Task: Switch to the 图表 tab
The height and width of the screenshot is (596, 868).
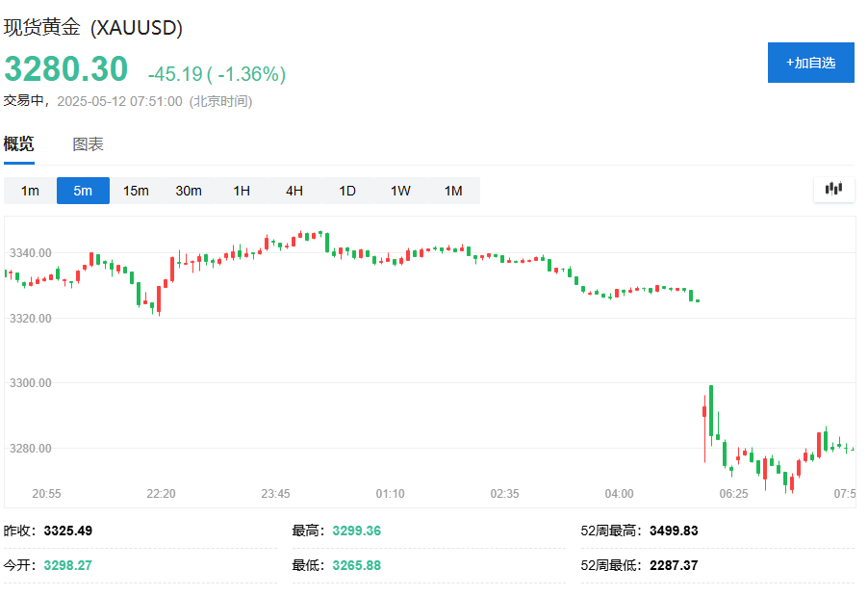Action: [88, 144]
